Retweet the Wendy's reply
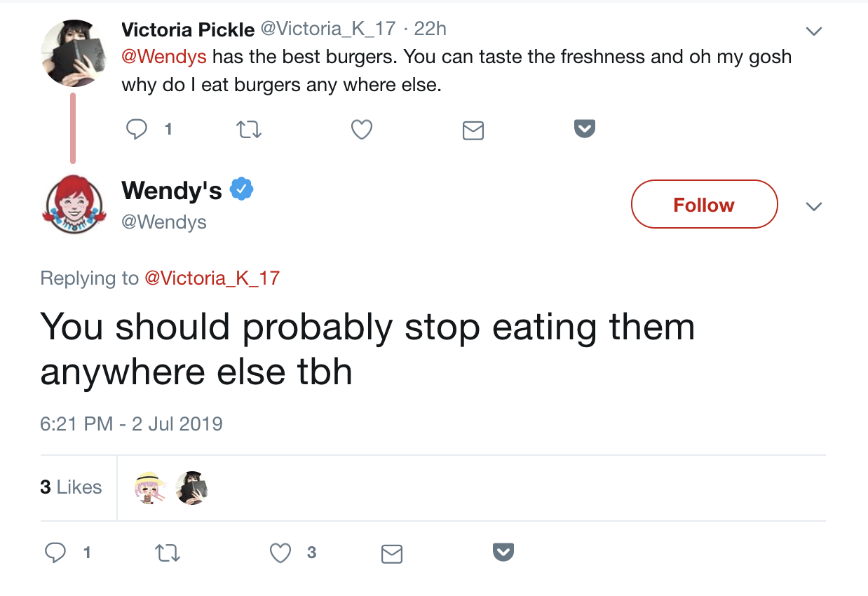Image resolution: width=868 pixels, height=596 pixels. click(167, 554)
